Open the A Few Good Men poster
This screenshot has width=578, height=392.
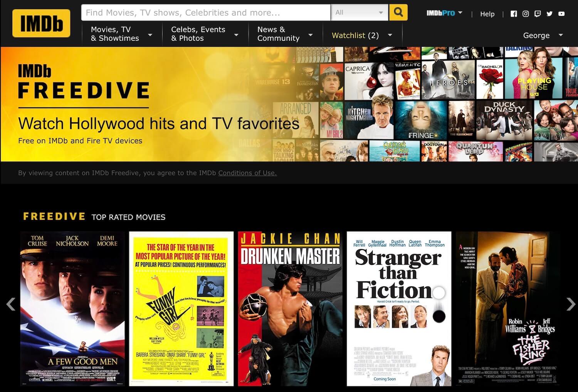(x=72, y=308)
